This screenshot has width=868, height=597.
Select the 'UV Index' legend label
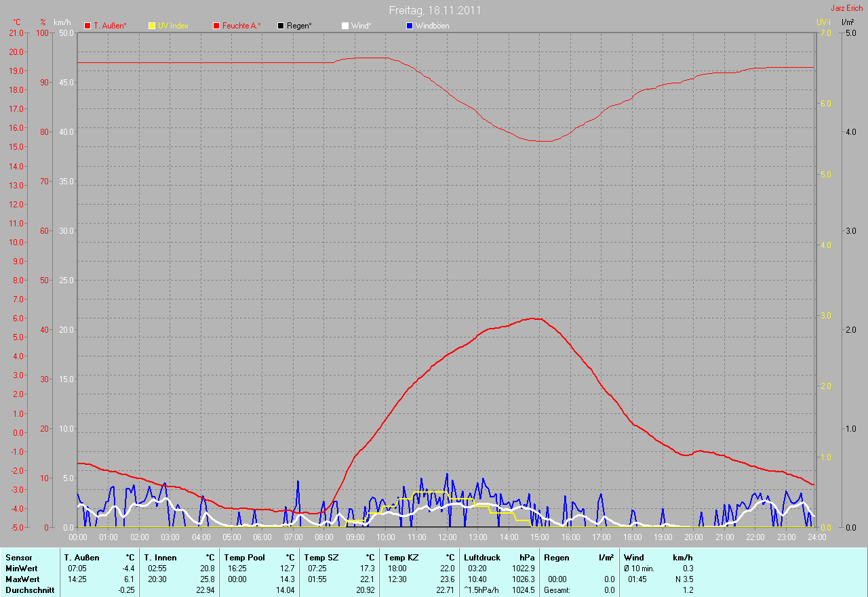[173, 26]
